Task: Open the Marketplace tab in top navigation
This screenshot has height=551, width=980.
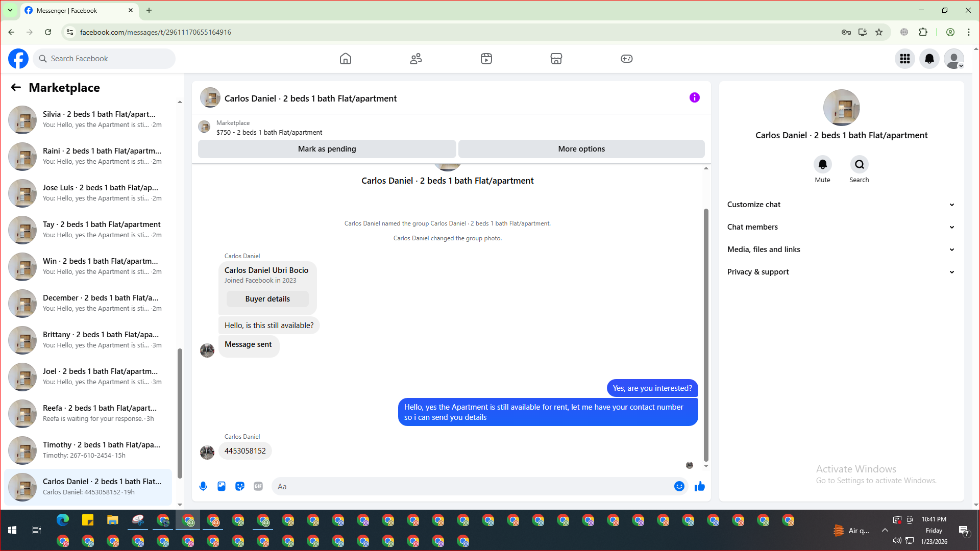Action: (556, 59)
